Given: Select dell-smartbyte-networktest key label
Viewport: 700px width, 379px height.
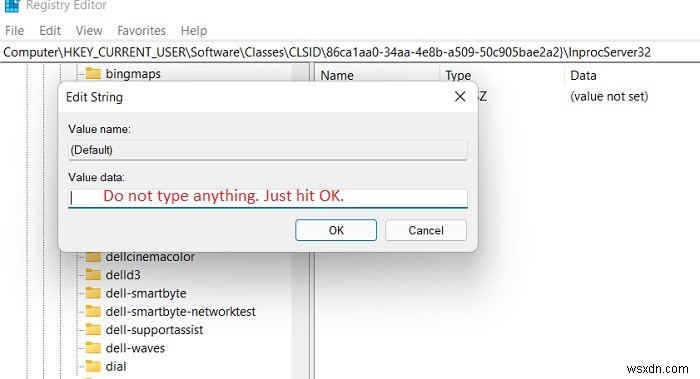Looking at the screenshot, I should click(x=180, y=312).
